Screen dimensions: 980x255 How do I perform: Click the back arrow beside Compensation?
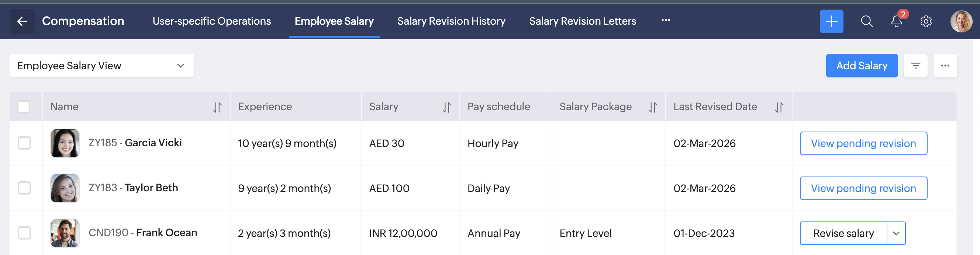click(x=22, y=21)
